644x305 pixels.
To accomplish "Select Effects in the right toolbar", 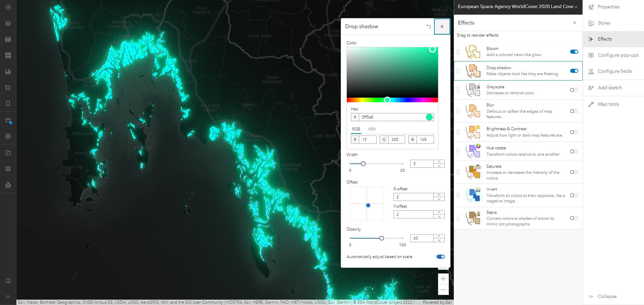I will pyautogui.click(x=613, y=39).
